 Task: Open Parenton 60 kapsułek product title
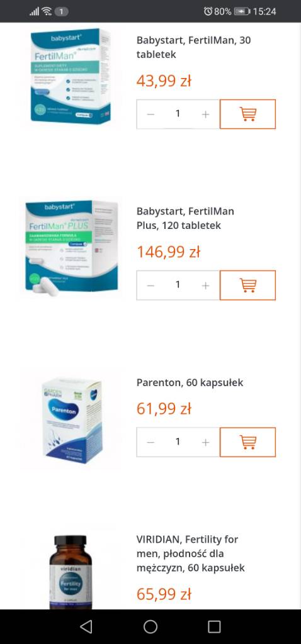[190, 382]
